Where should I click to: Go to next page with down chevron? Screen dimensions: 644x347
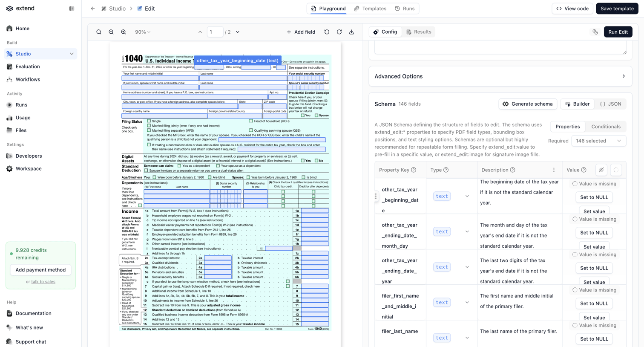pyautogui.click(x=238, y=32)
